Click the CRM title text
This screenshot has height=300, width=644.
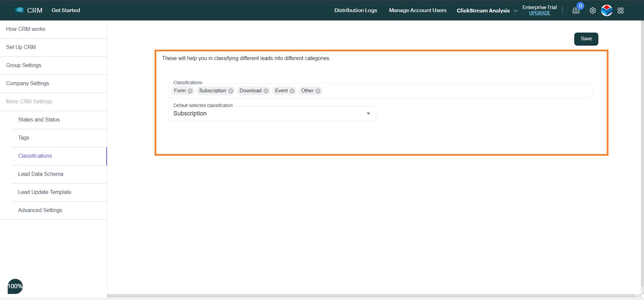(35, 10)
